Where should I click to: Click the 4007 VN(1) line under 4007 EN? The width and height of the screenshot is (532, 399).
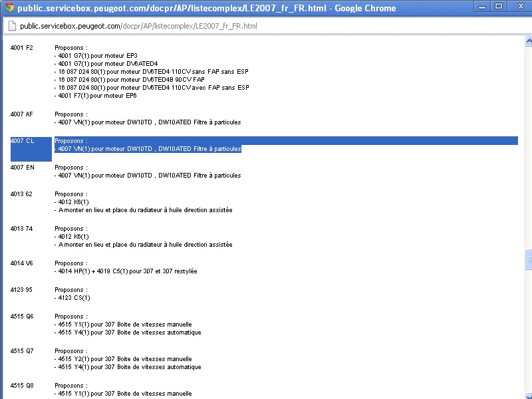pos(148,176)
